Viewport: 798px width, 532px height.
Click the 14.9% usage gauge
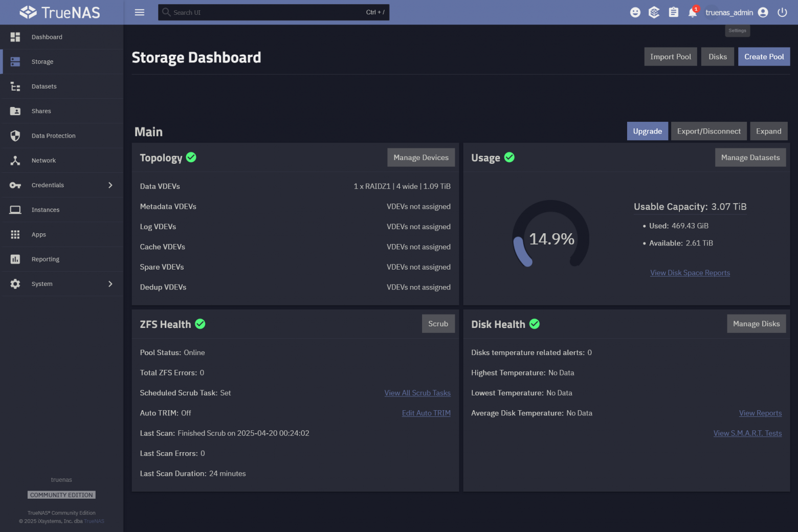coord(551,238)
